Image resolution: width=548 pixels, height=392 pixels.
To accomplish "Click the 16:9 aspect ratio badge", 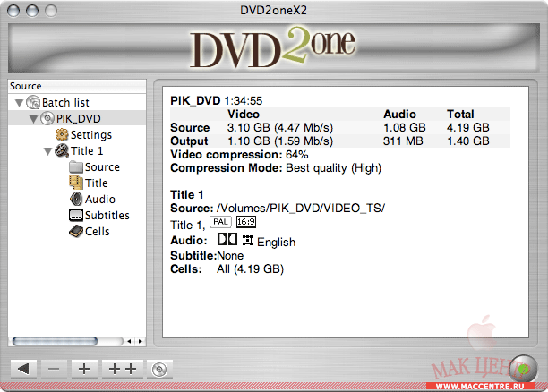I will pos(246,222).
